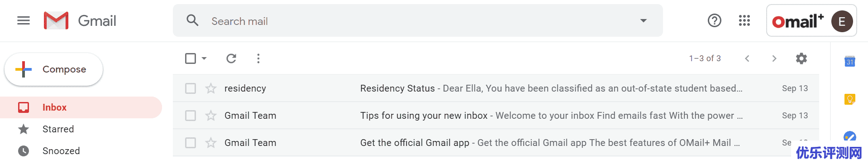Open the apps grid launcher
The height and width of the screenshot is (165, 868).
744,20
